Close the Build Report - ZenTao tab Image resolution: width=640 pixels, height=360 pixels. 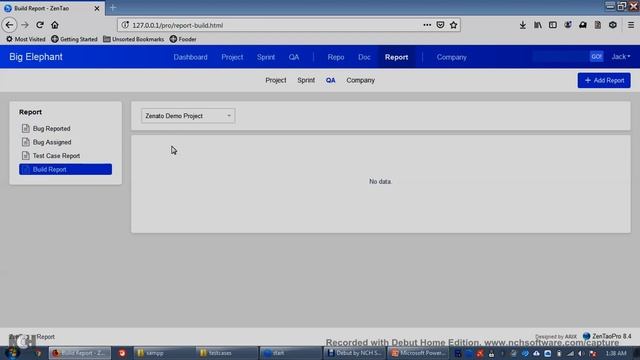[x=97, y=8]
